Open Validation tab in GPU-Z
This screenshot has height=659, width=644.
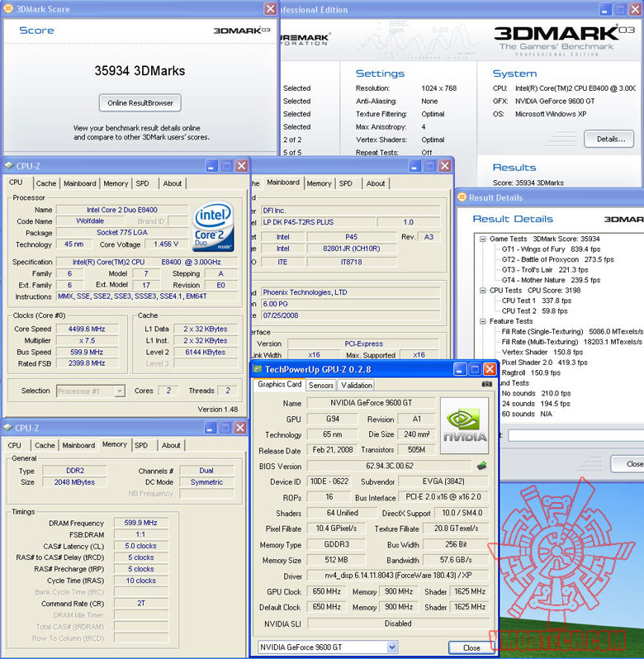(x=356, y=385)
